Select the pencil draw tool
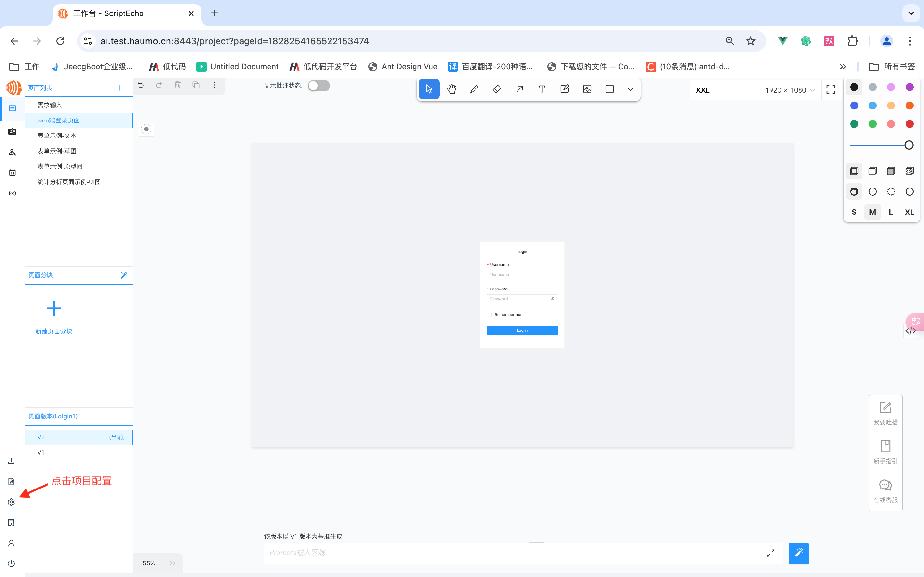 point(474,89)
